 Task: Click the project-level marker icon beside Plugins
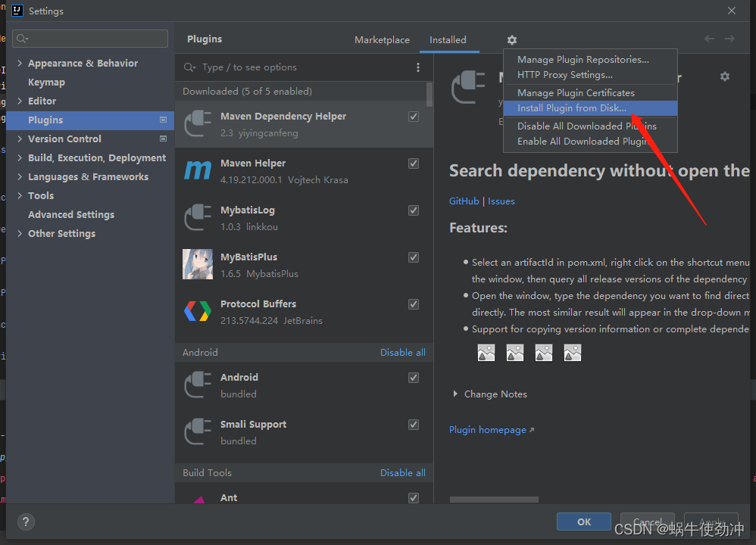[163, 120]
